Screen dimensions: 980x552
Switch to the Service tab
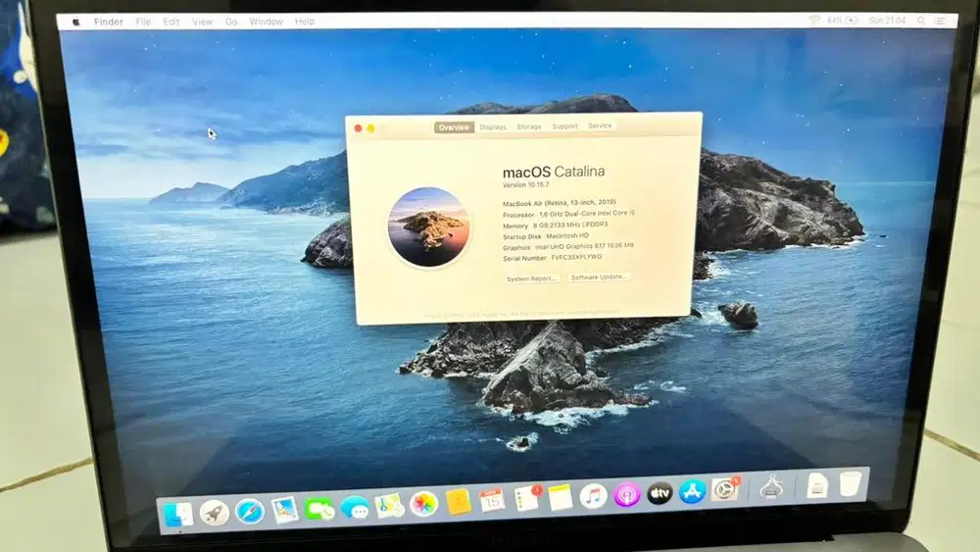600,125
